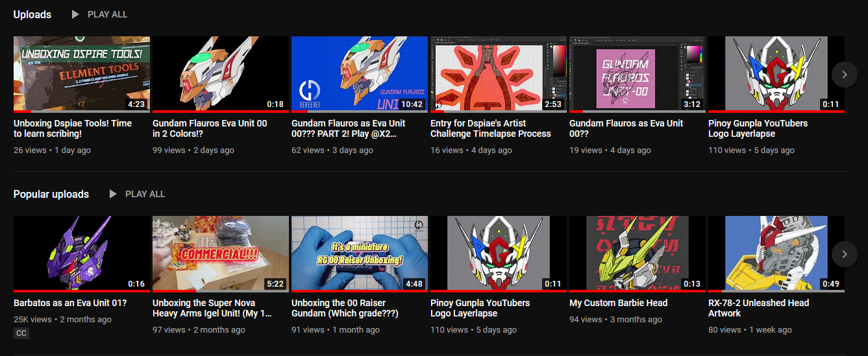868x356 pixels.
Task: Open the Barbatos Eva Unit 01 thumbnail
Action: pos(82,254)
